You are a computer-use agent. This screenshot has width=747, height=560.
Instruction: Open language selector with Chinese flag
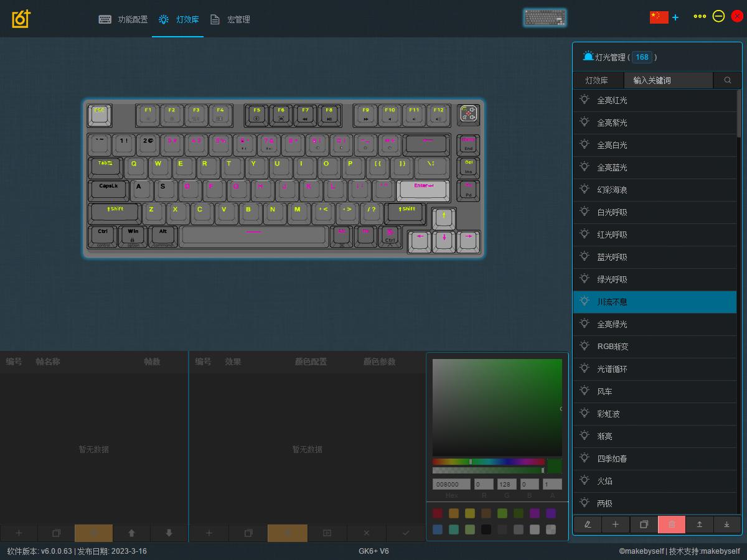click(x=659, y=17)
